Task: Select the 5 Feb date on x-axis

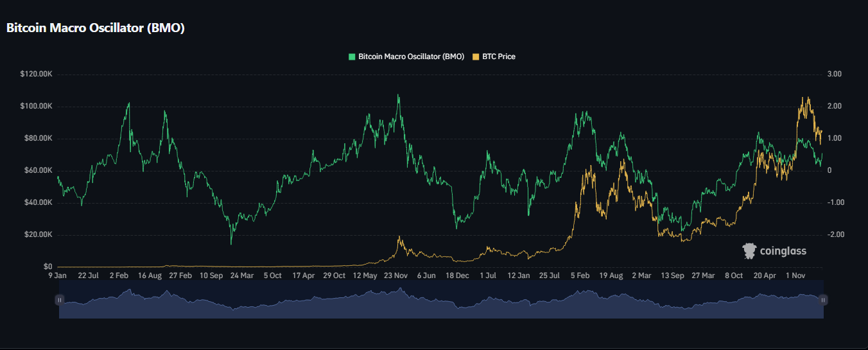Action: pyautogui.click(x=580, y=276)
